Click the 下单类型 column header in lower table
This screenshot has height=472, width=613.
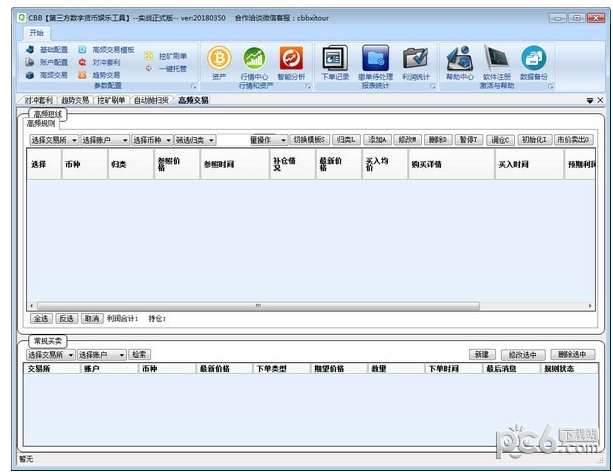point(281,368)
